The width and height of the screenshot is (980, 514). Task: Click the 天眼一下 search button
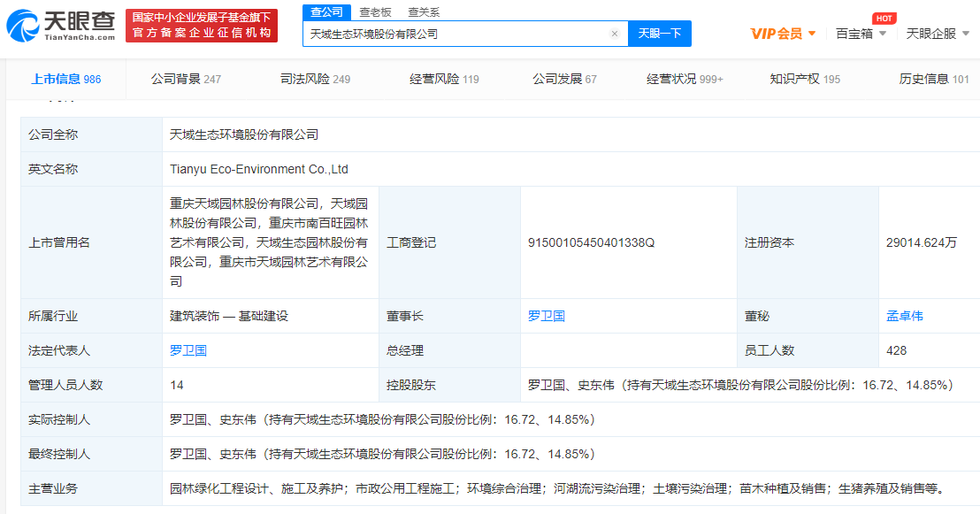659,34
